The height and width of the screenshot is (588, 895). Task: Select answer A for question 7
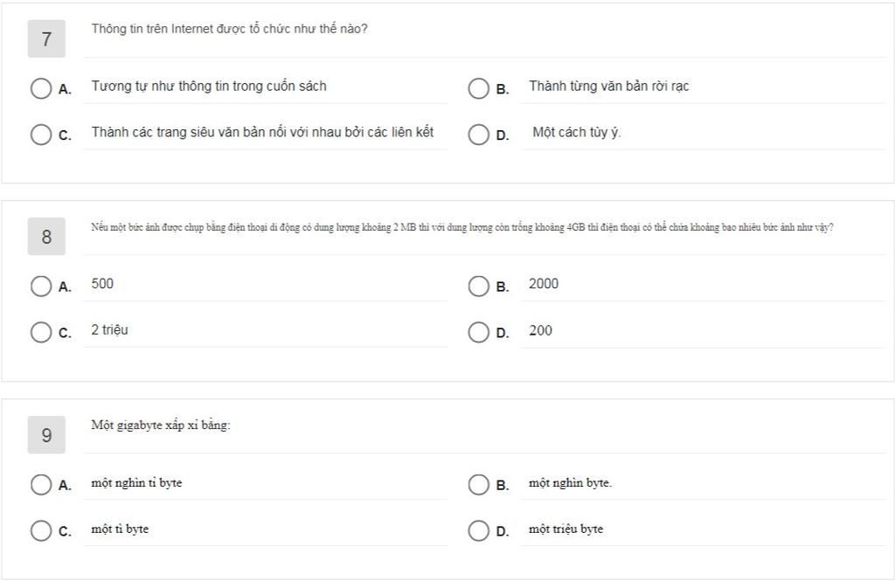click(41, 88)
